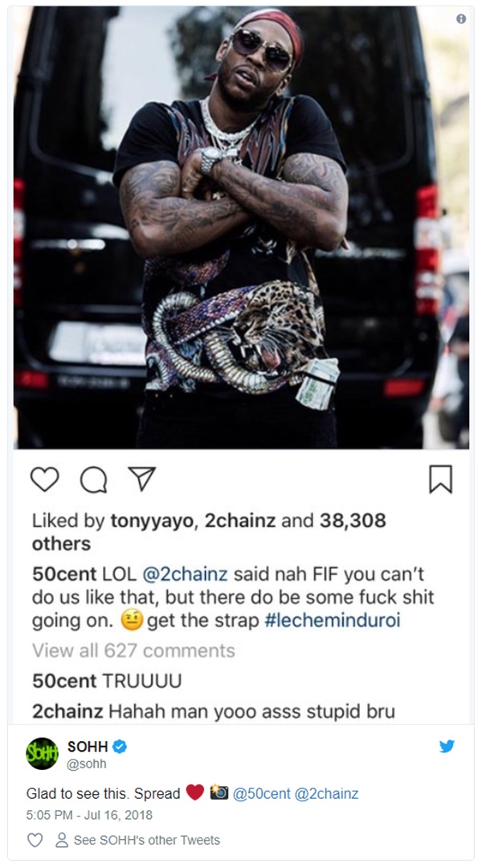
Task: Click the Twitter bird logo
Action: click(447, 746)
